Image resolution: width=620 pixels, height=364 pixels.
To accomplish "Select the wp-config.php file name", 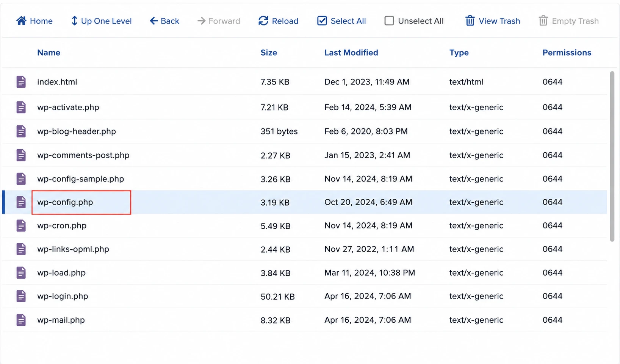I will [65, 203].
